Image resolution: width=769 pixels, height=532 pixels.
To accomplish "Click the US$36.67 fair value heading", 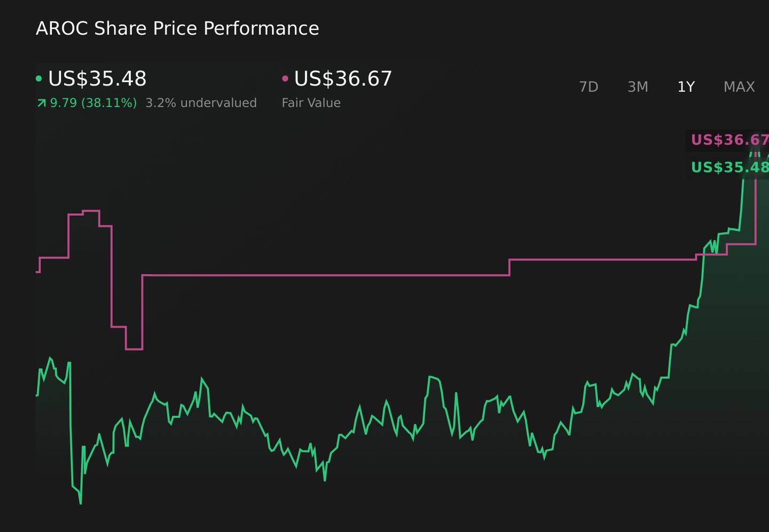I will point(343,79).
